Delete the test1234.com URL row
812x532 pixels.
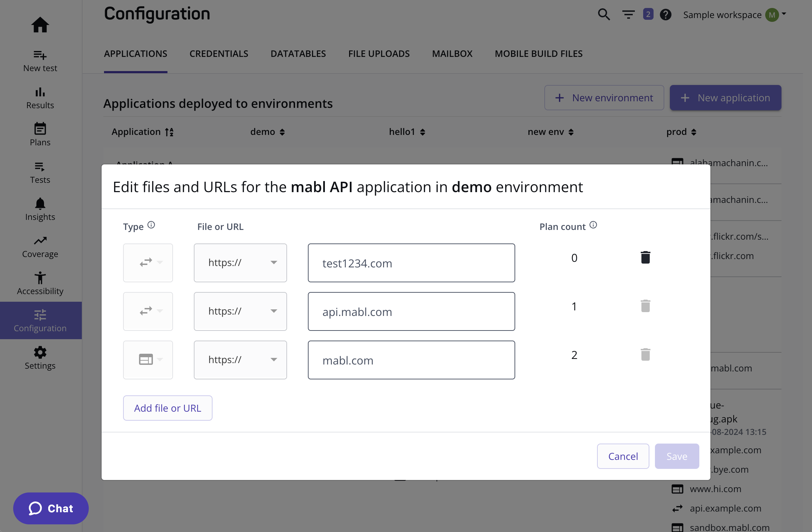coord(645,257)
